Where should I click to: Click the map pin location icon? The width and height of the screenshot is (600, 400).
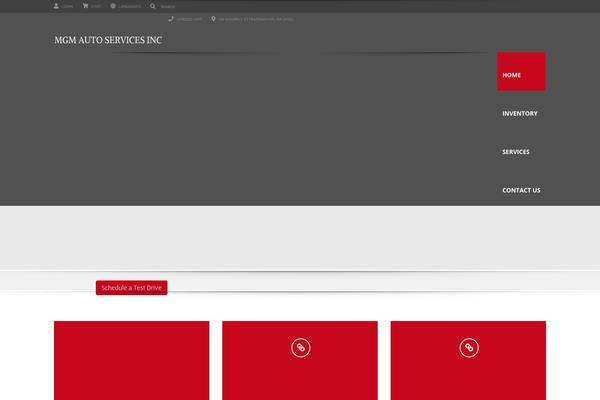(213, 19)
